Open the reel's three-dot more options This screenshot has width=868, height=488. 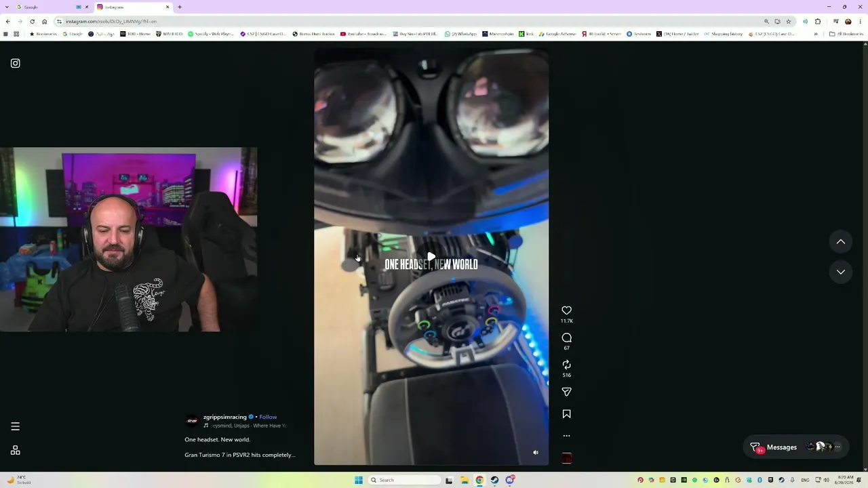567,436
